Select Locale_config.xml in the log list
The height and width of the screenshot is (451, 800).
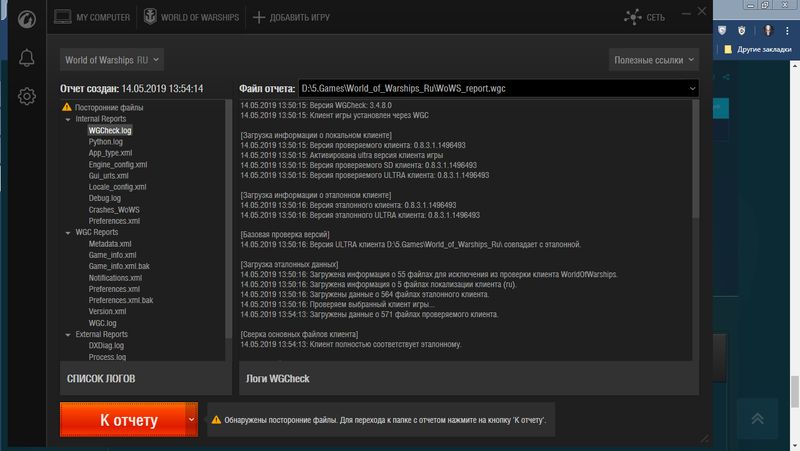pyautogui.click(x=117, y=187)
